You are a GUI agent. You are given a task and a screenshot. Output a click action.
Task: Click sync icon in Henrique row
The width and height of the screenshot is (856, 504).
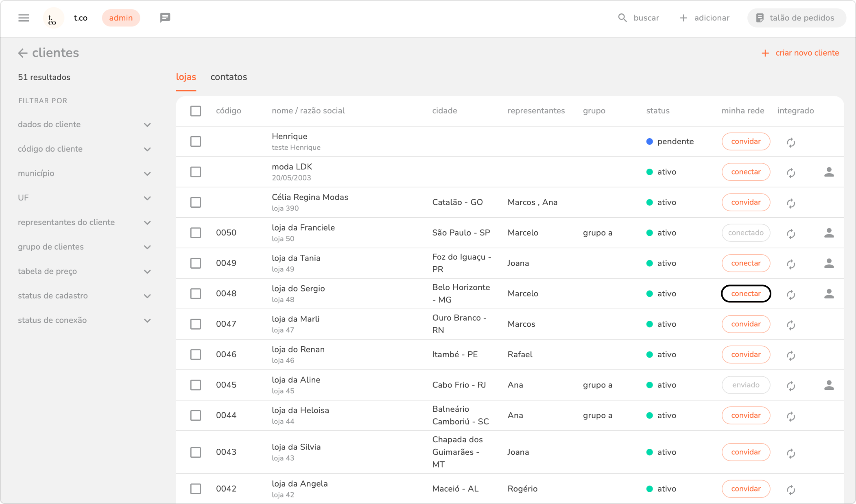(x=790, y=142)
